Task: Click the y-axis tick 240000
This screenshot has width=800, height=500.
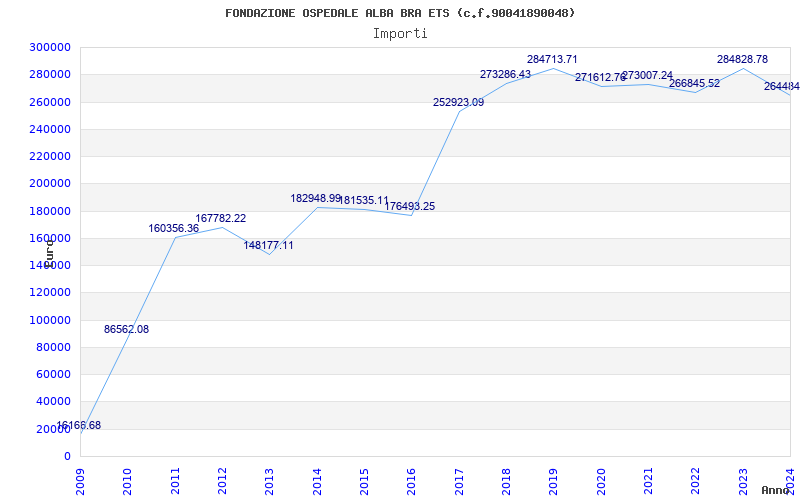Action: click(50, 129)
